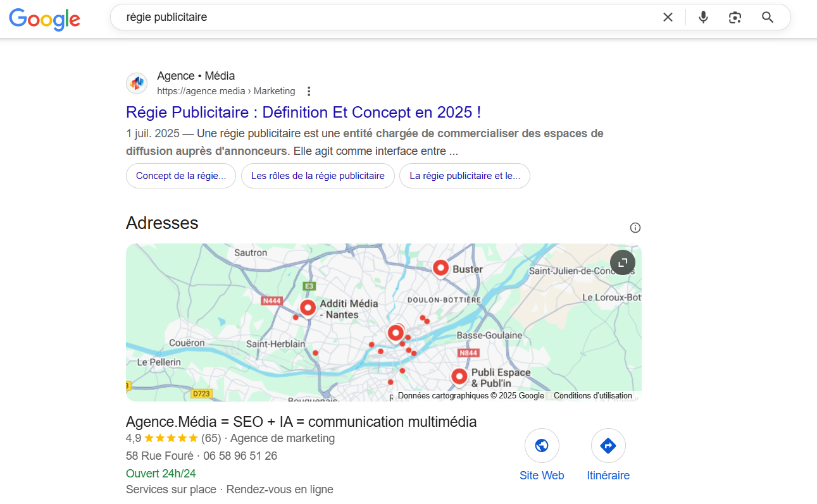Open the three-dot menu next to agence.media result
This screenshot has width=817, height=504.
click(x=309, y=91)
